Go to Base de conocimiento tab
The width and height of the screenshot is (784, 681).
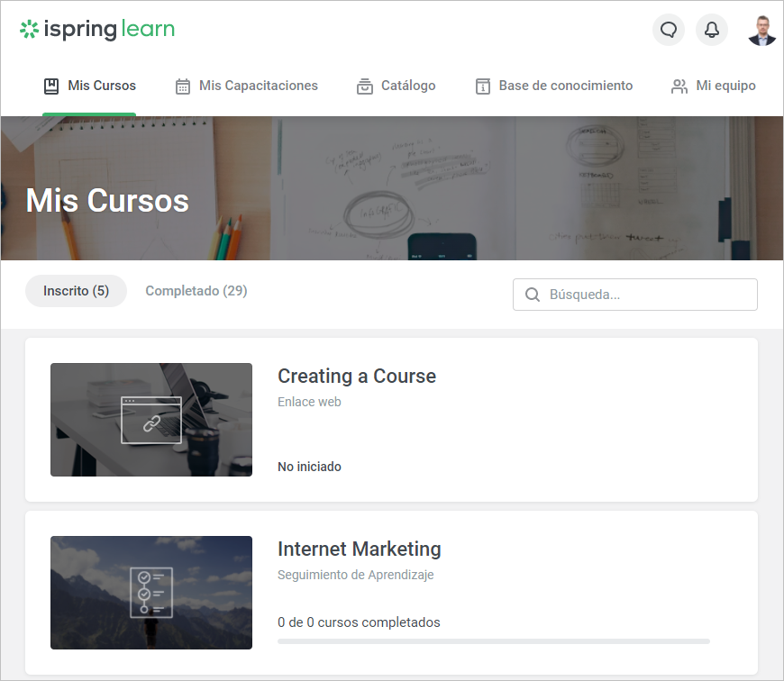565,86
